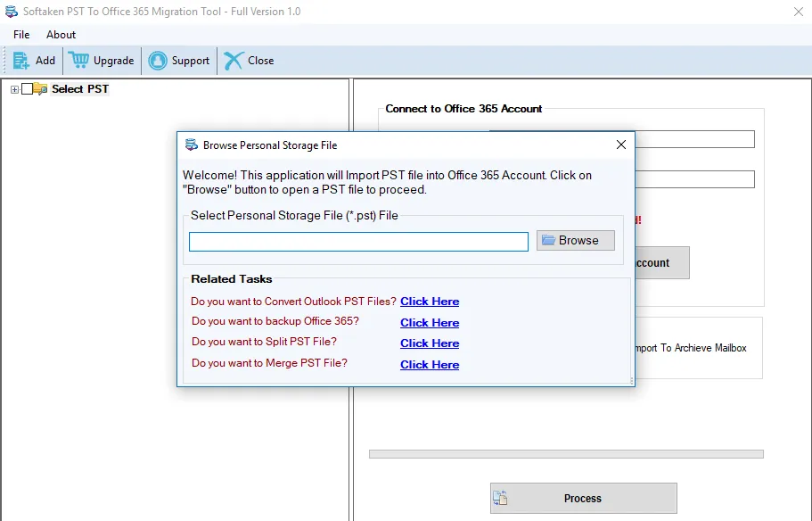
Task: Close the main Softaken application window
Action: click(798, 12)
